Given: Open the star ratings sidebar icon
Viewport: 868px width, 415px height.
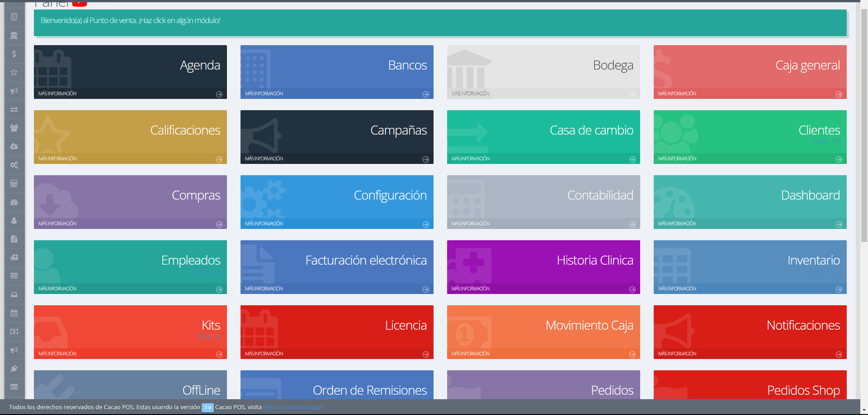Looking at the screenshot, I should coord(14,72).
